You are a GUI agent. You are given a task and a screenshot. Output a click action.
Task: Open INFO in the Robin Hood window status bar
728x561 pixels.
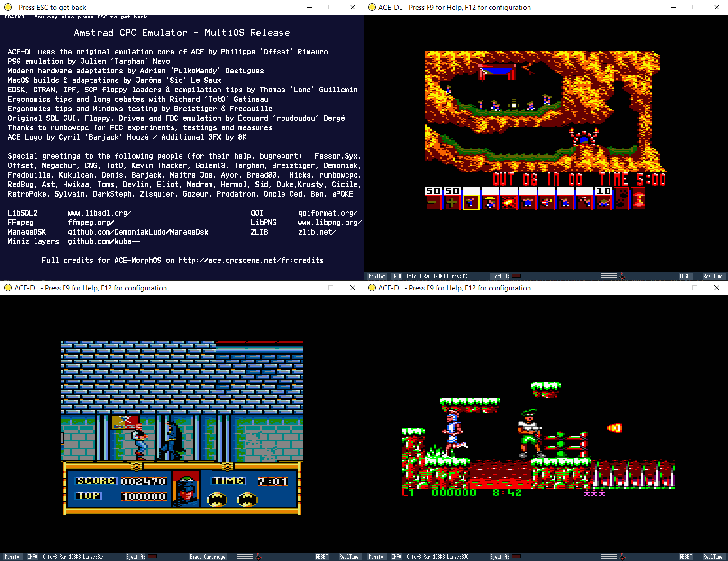coord(397,557)
